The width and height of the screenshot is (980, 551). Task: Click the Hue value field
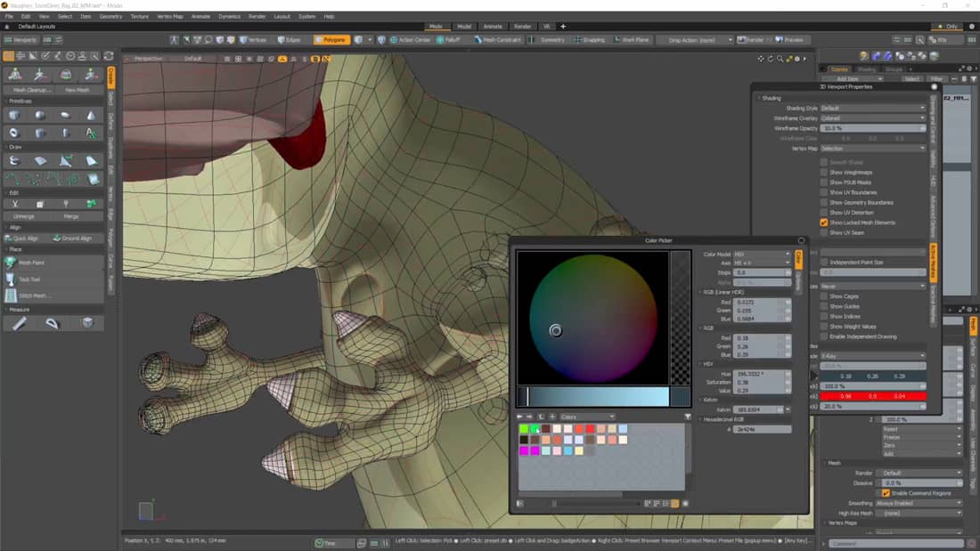tap(762, 374)
